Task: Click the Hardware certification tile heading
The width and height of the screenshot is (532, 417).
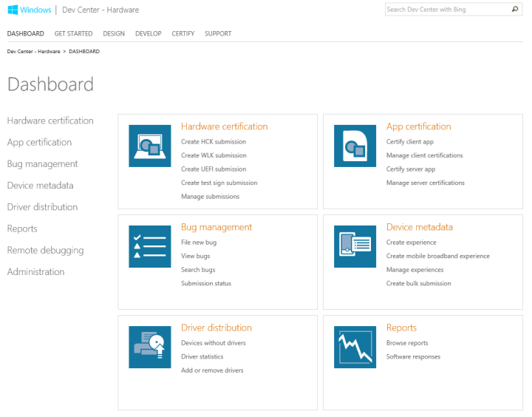Action: tap(225, 126)
